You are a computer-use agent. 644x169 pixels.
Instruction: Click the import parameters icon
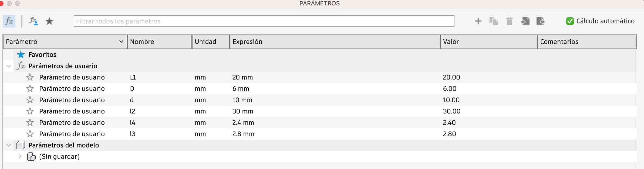tap(525, 21)
